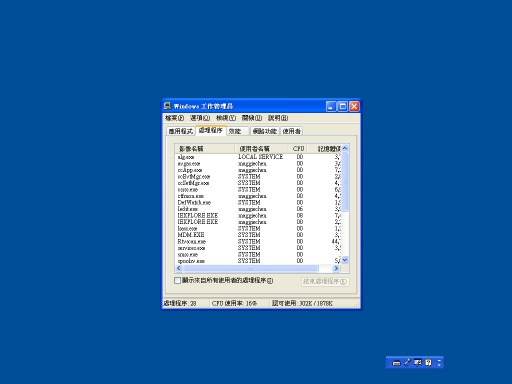Select the ccSetMgr.exe process row
This screenshot has width=512, height=384.
tap(258, 183)
